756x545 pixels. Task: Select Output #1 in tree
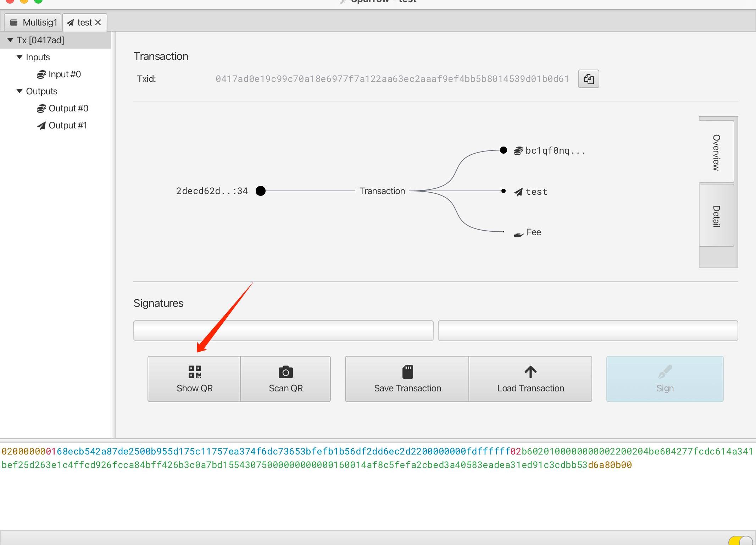(67, 125)
